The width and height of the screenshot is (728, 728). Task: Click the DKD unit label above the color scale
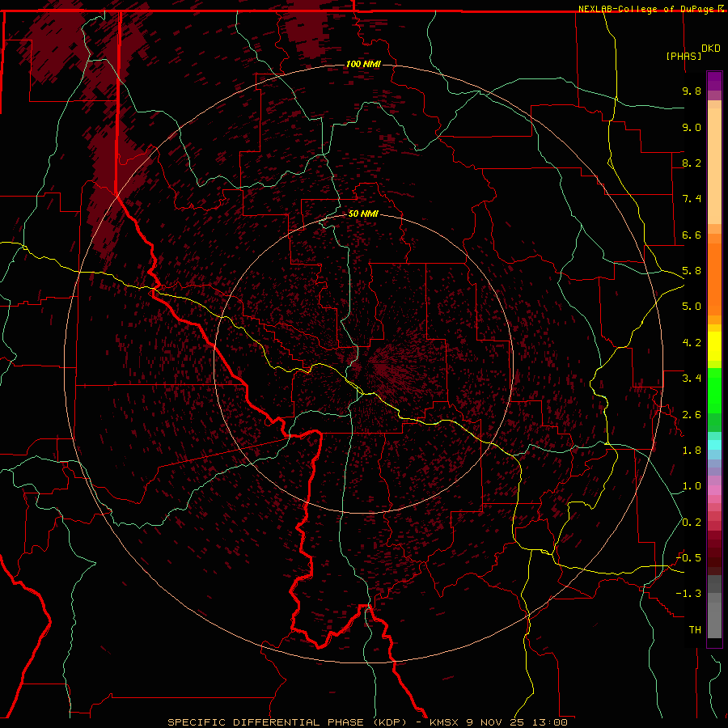click(x=711, y=49)
